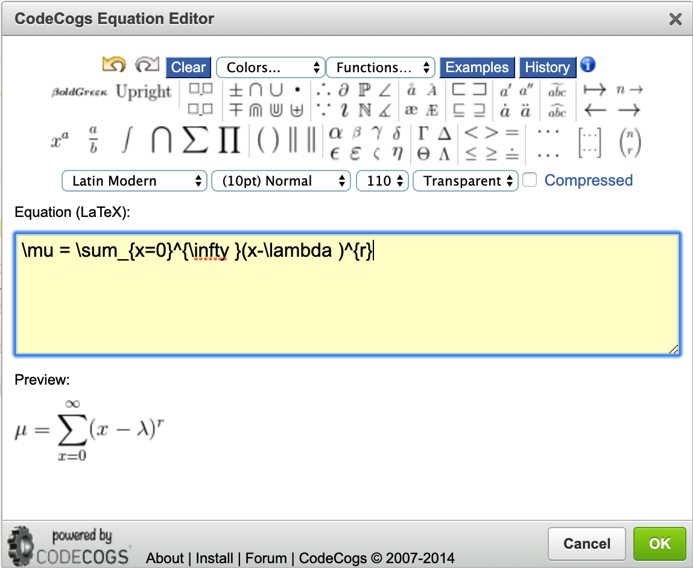693x568 pixels.
Task: Open the About link
Action: [164, 558]
